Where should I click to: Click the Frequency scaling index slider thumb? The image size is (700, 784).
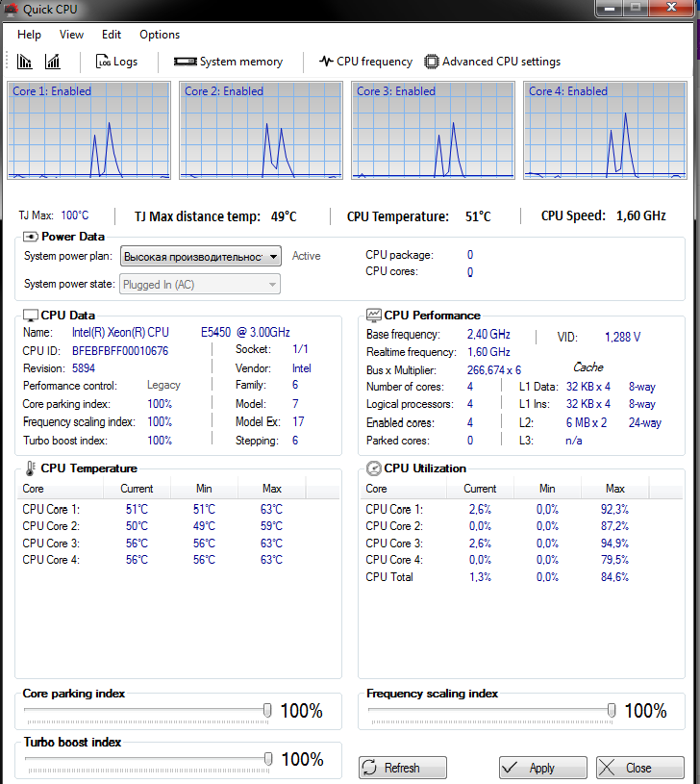click(x=612, y=711)
